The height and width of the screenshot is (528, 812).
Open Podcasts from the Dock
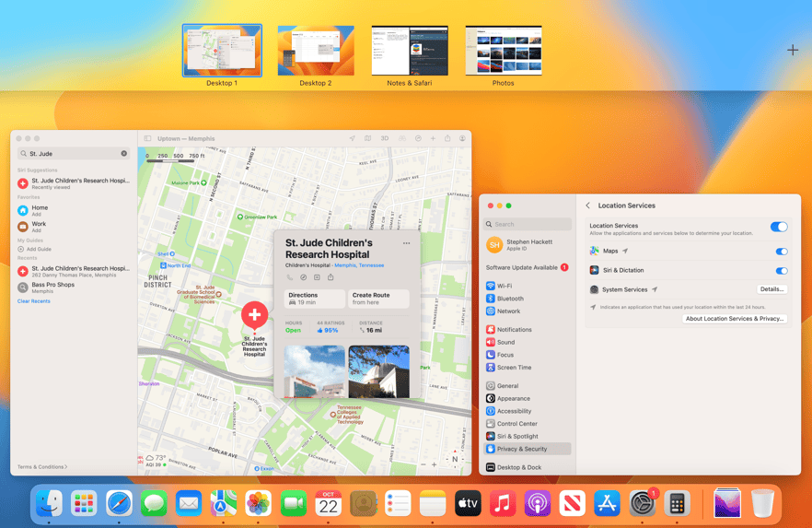coord(537,503)
